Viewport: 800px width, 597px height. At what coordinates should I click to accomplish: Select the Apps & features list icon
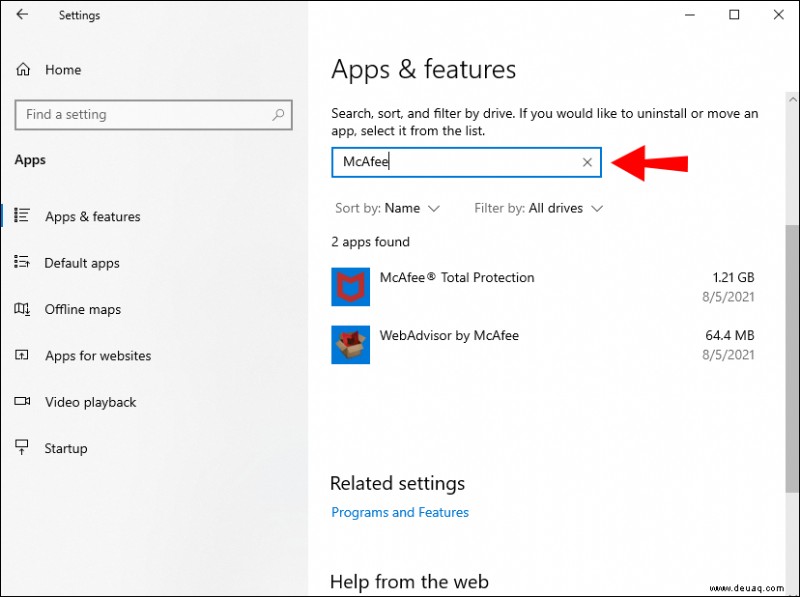[22, 215]
